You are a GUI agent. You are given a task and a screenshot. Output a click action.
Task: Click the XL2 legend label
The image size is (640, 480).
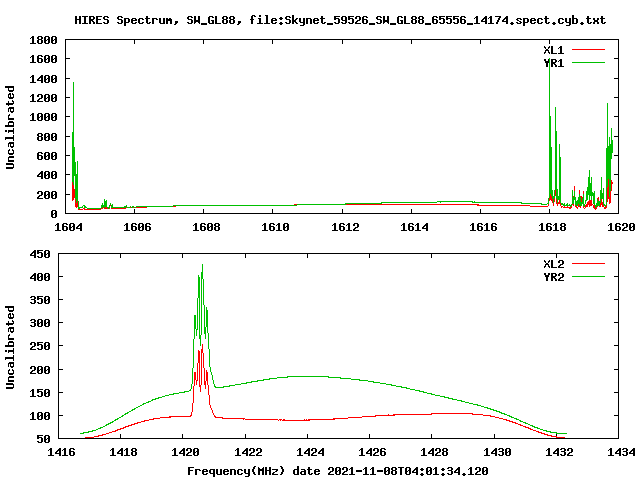(555, 263)
